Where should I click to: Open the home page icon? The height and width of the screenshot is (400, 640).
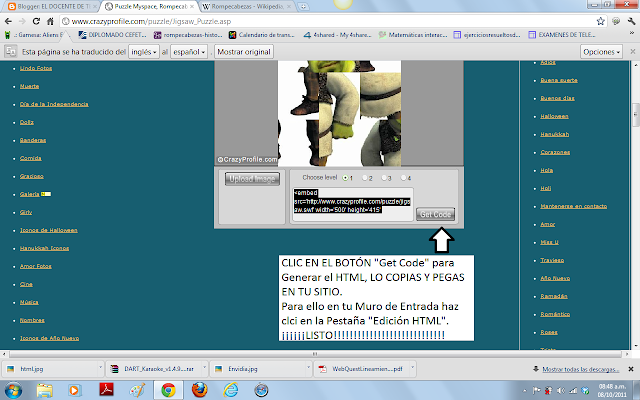tap(50, 21)
